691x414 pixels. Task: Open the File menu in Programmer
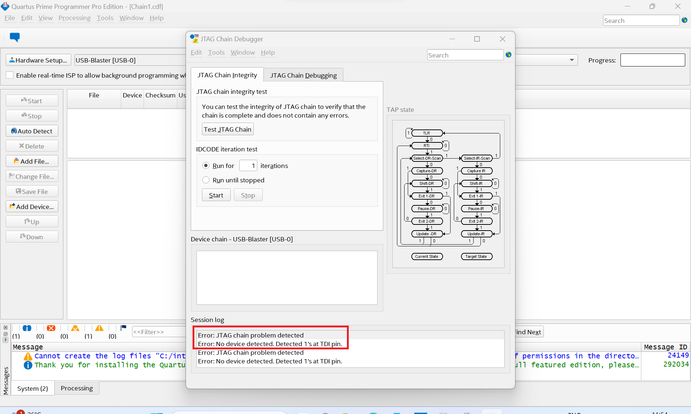[x=10, y=18]
